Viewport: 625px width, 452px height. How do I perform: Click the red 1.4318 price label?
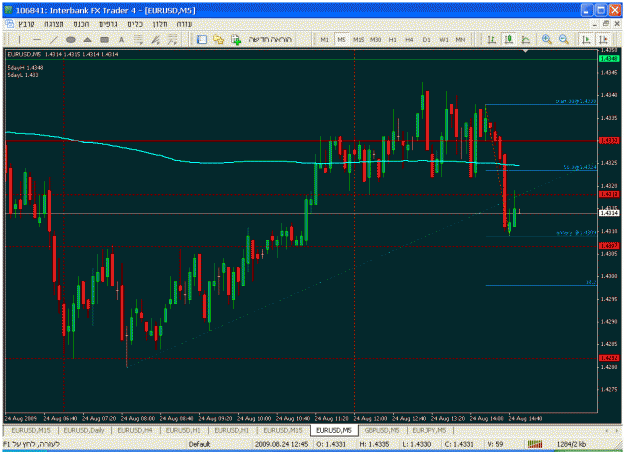[609, 194]
